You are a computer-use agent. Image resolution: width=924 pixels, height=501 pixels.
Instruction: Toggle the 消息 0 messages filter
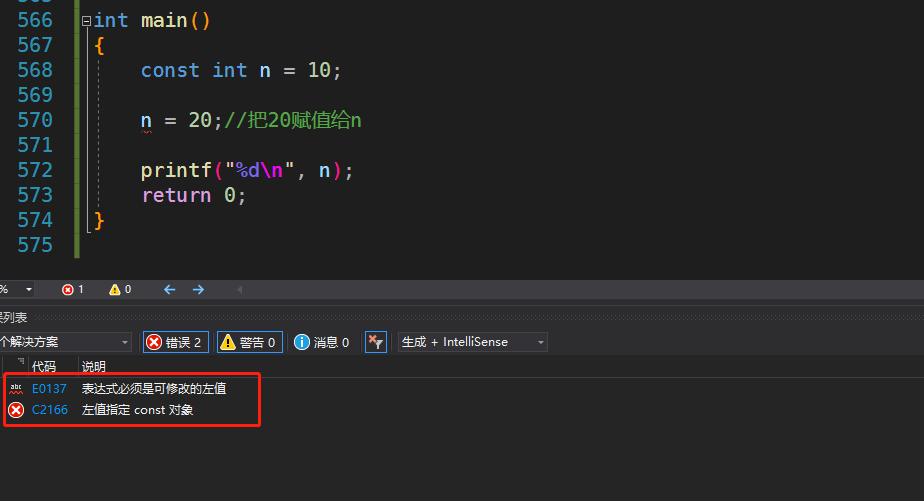pos(322,342)
